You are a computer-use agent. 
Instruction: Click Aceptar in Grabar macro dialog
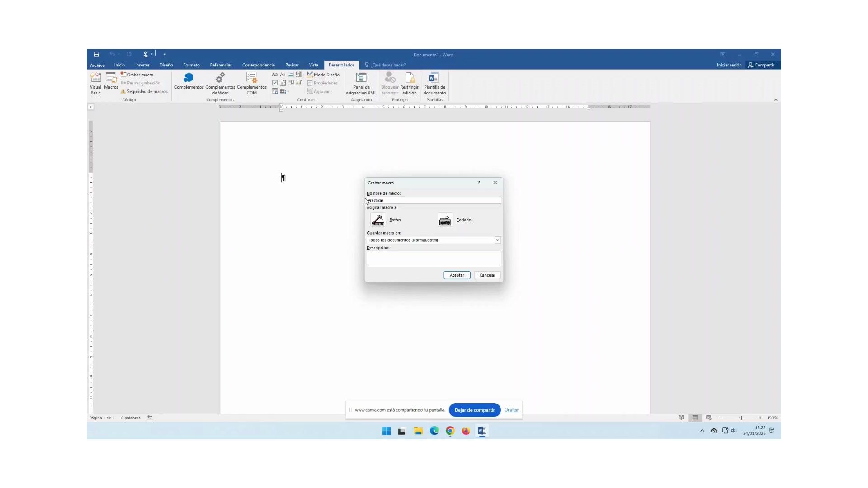click(457, 275)
